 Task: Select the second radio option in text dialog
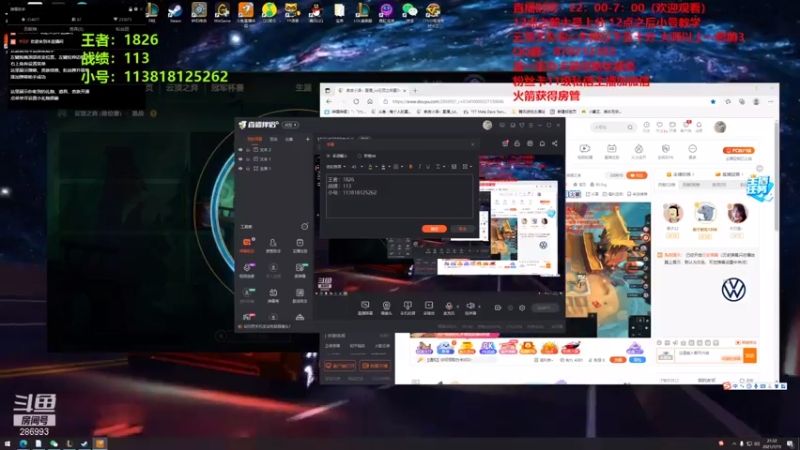(x=360, y=156)
